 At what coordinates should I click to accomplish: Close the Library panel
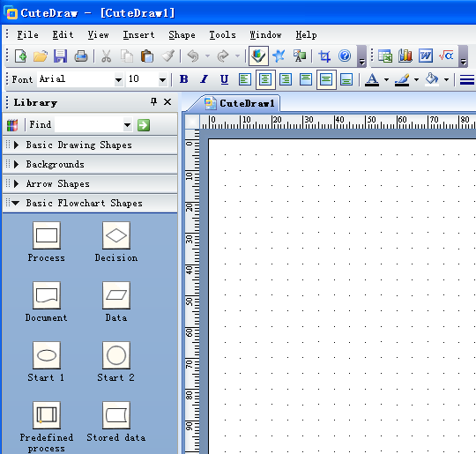(x=167, y=101)
